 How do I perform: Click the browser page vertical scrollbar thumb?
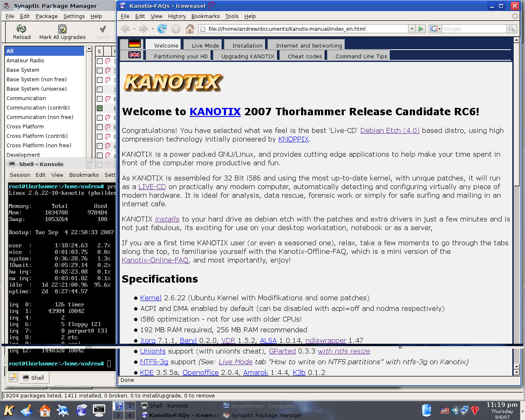[516, 114]
